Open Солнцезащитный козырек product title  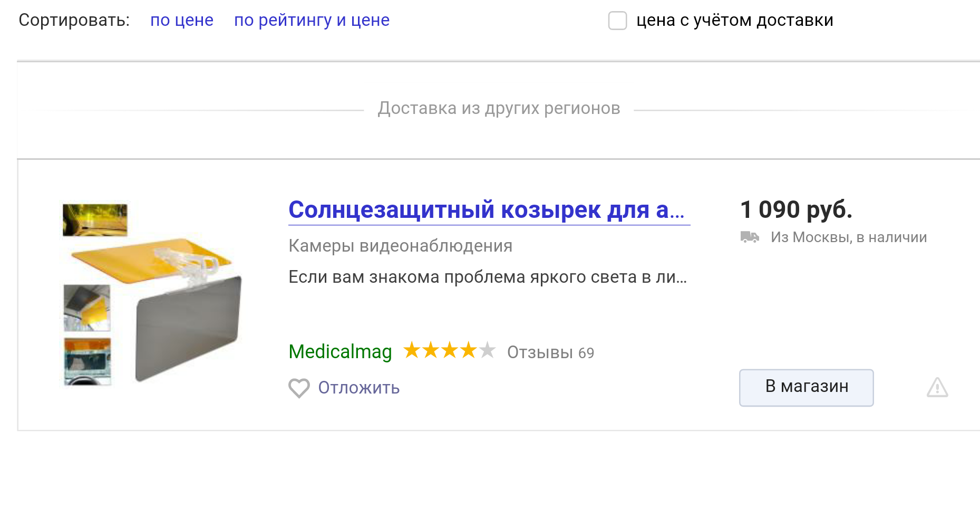point(489,210)
